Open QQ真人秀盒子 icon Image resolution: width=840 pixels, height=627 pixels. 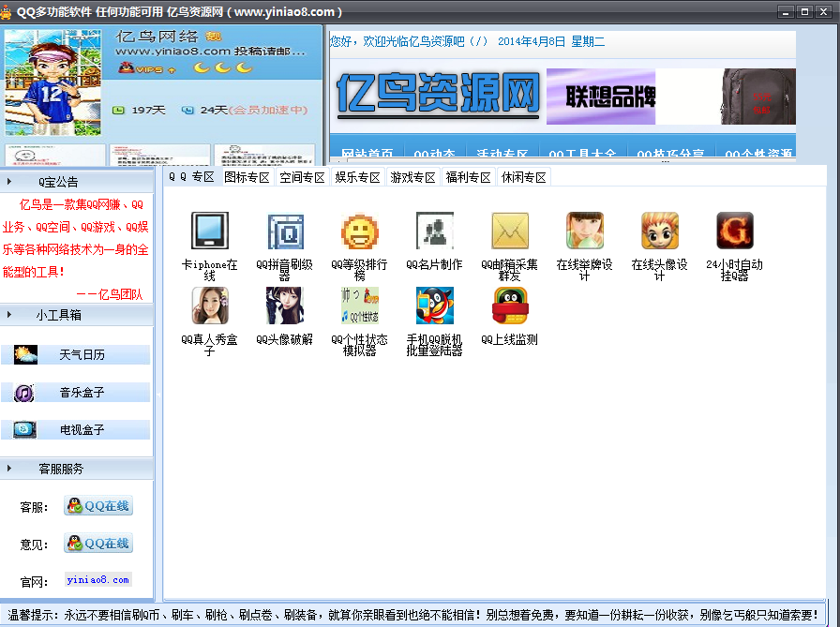tap(209, 306)
